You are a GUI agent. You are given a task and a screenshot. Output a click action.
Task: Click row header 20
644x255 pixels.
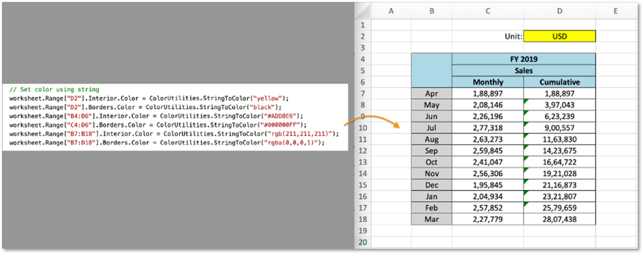tap(361, 242)
